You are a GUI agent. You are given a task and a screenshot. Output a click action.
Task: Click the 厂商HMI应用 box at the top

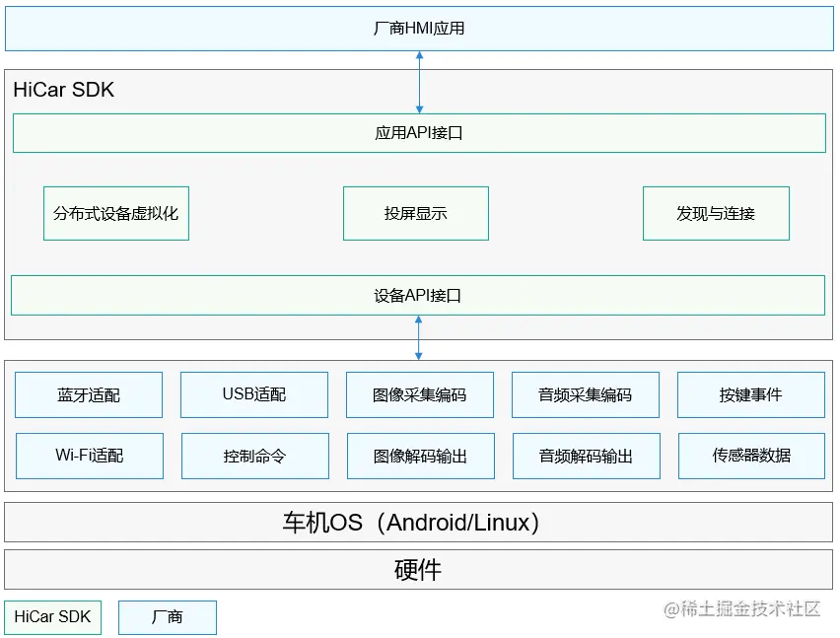419,29
